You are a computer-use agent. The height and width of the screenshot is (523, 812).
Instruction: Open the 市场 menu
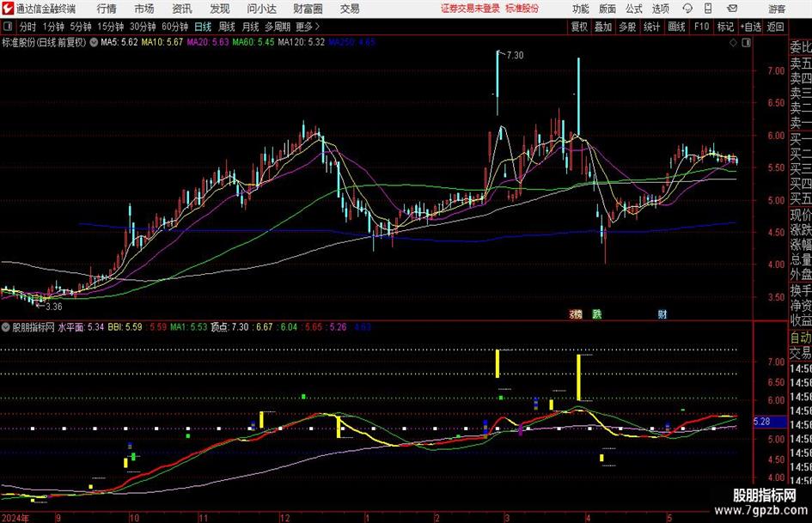(144, 9)
